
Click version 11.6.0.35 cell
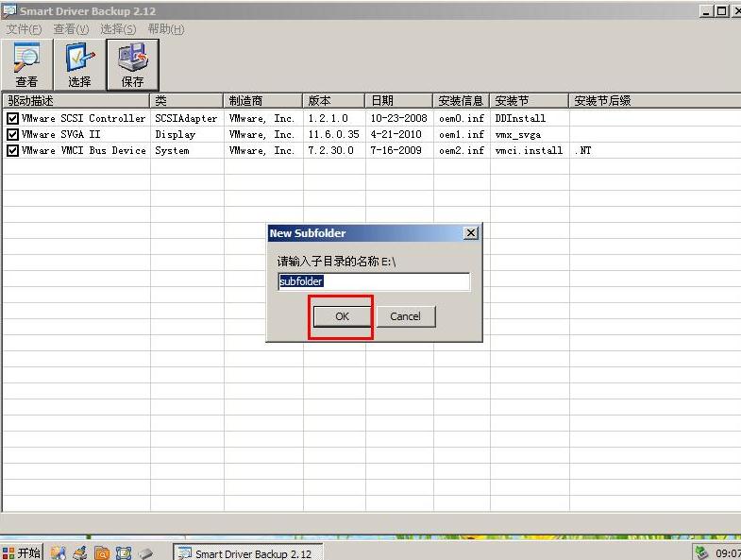(x=333, y=134)
